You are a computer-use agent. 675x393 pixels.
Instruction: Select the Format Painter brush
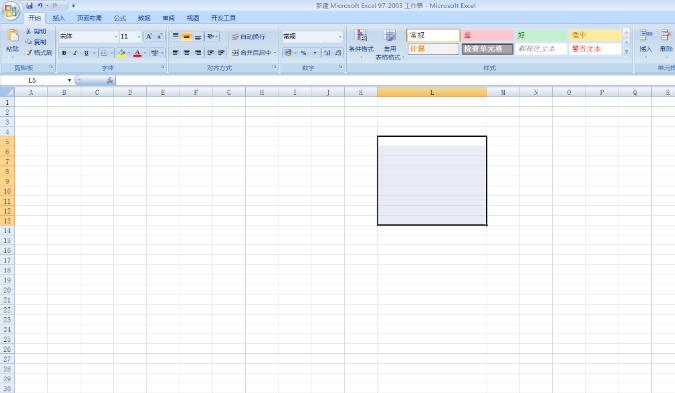coord(39,53)
